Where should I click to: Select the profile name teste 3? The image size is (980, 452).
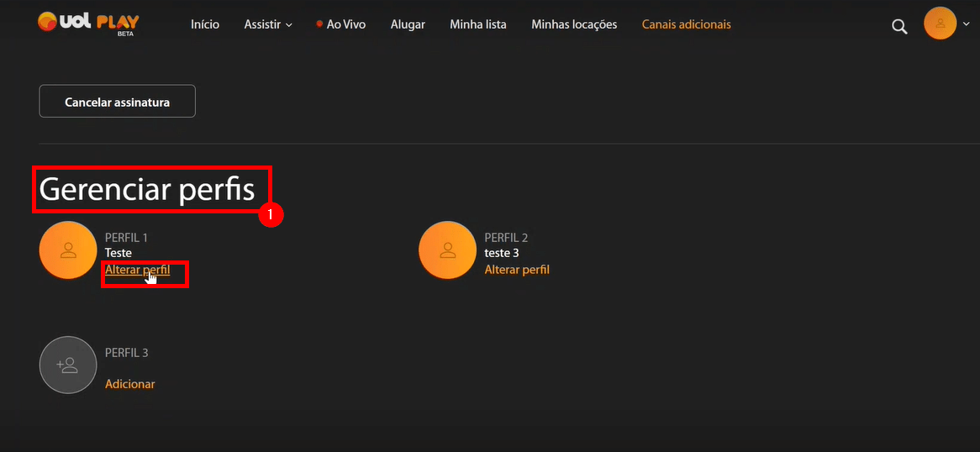click(x=502, y=253)
